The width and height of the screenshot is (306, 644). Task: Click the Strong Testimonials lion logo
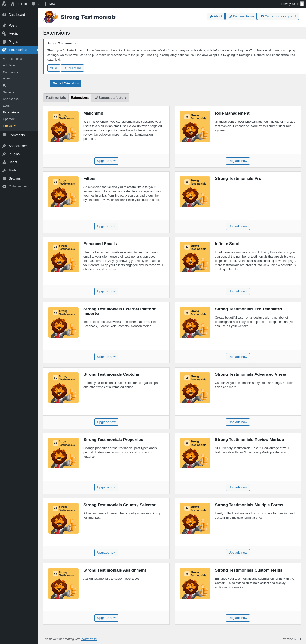[51, 17]
